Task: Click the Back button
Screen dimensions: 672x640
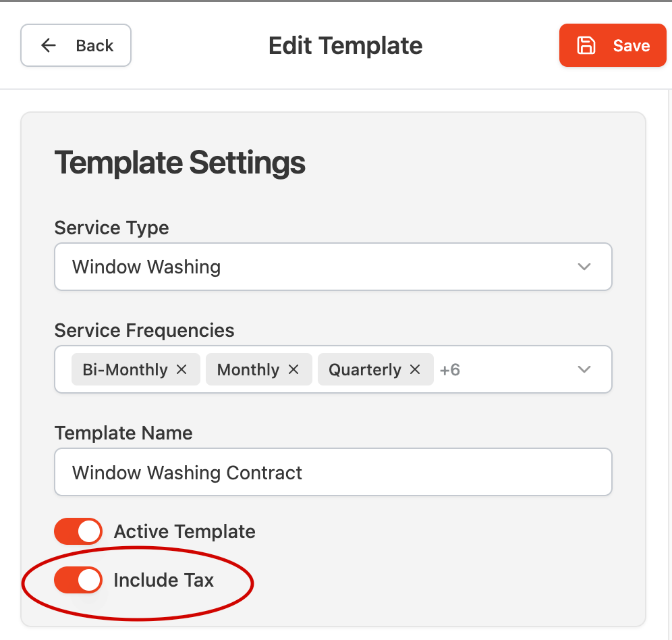Action: 76,45
